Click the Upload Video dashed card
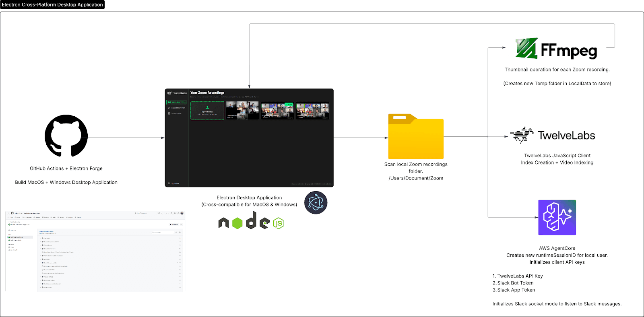This screenshot has width=644, height=317. click(x=207, y=111)
